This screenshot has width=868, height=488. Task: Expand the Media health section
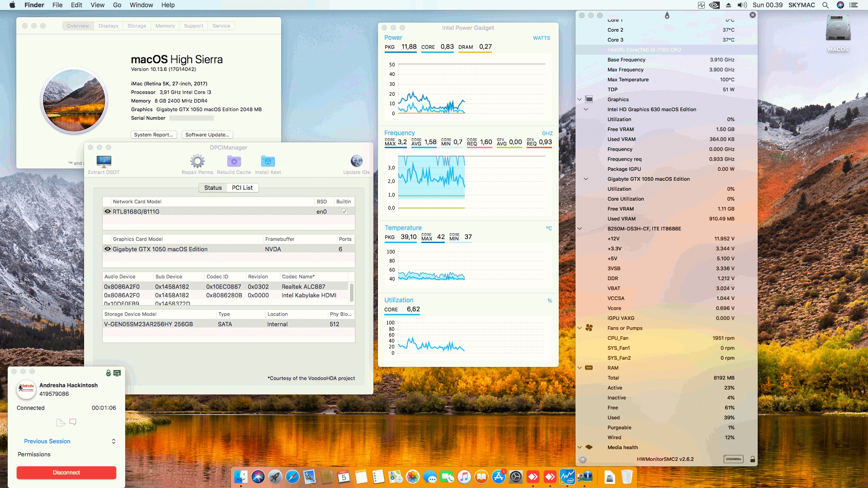tap(580, 447)
